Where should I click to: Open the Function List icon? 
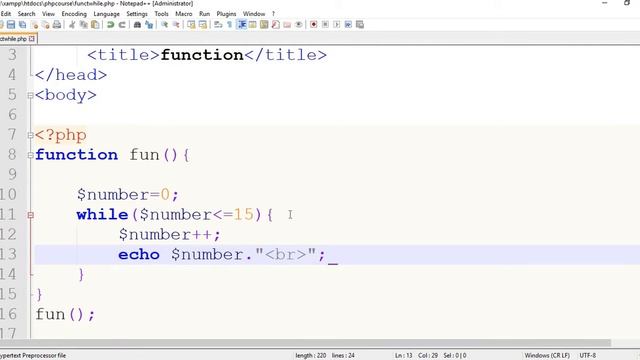[276, 25]
